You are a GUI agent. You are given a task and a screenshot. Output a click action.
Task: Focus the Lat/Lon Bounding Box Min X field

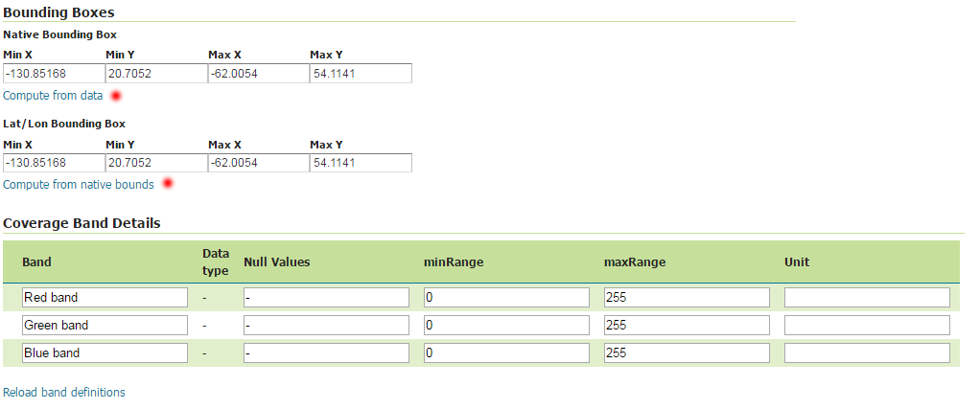(55, 163)
